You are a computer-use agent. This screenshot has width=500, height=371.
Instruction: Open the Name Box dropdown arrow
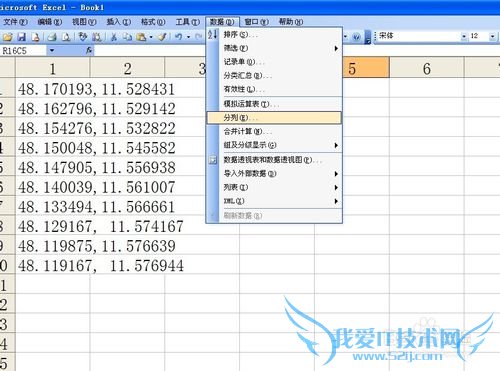(52, 51)
